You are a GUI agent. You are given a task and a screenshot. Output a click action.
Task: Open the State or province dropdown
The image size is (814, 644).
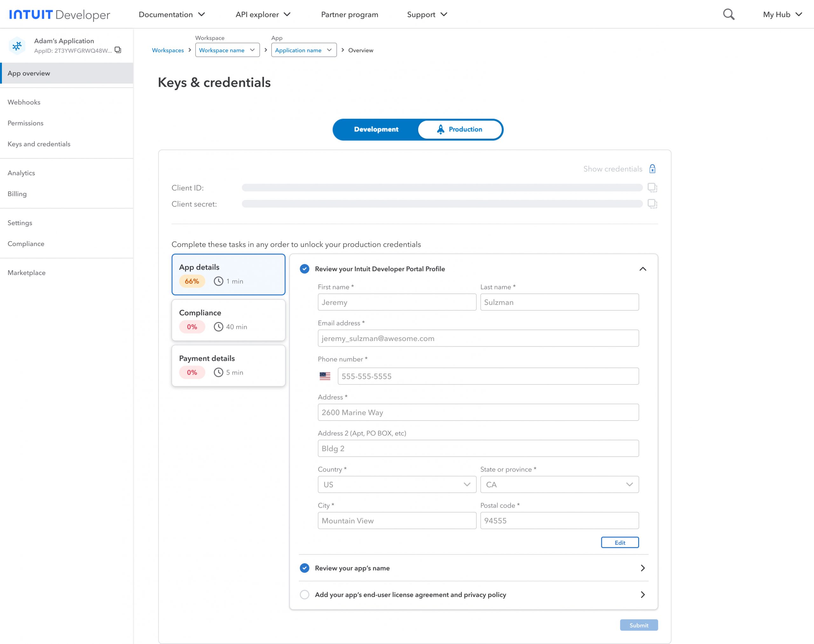click(559, 484)
